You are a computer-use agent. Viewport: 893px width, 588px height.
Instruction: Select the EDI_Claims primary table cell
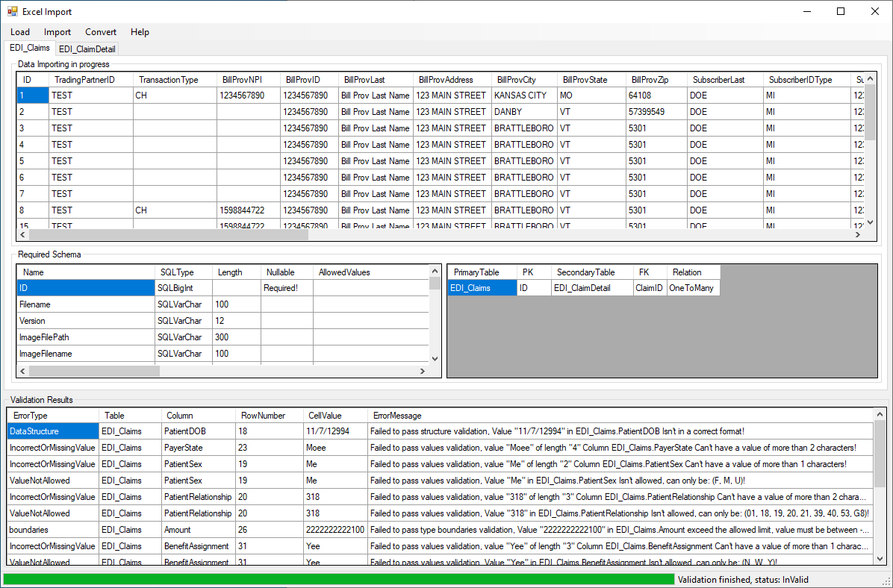(482, 288)
